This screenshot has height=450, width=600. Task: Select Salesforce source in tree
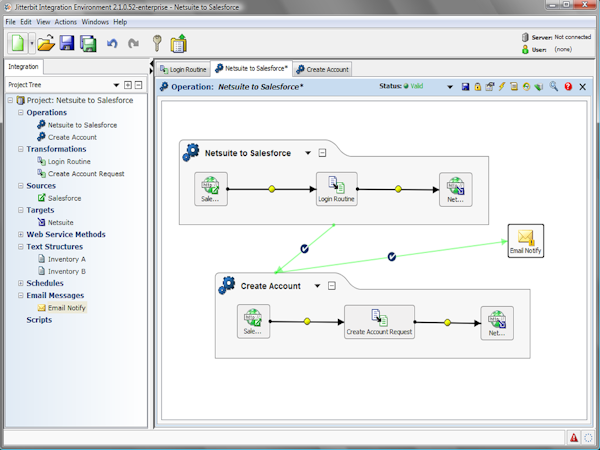pyautogui.click(x=59, y=198)
